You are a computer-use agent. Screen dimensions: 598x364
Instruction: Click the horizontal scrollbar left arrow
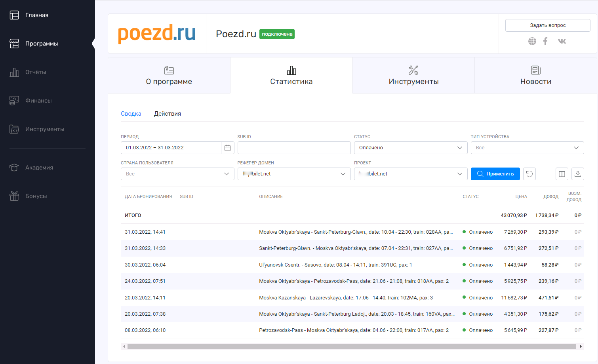point(124,347)
